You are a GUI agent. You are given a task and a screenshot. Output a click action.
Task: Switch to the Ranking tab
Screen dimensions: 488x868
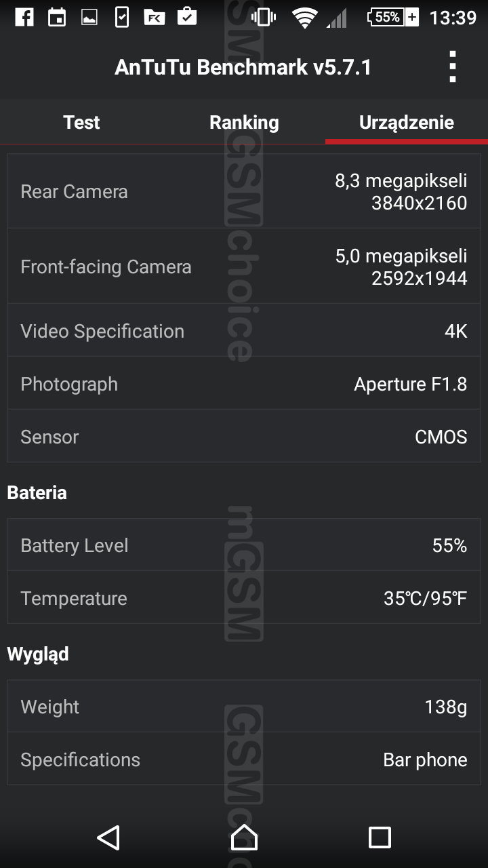tap(244, 123)
